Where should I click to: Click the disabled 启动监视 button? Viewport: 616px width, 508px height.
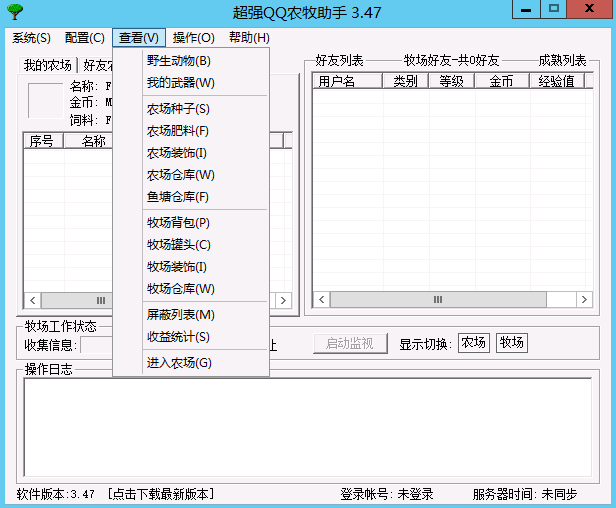point(350,344)
